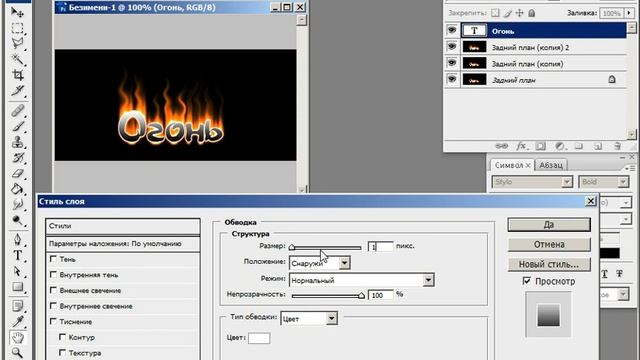Hide the Задний план (копия) layer

(452, 63)
